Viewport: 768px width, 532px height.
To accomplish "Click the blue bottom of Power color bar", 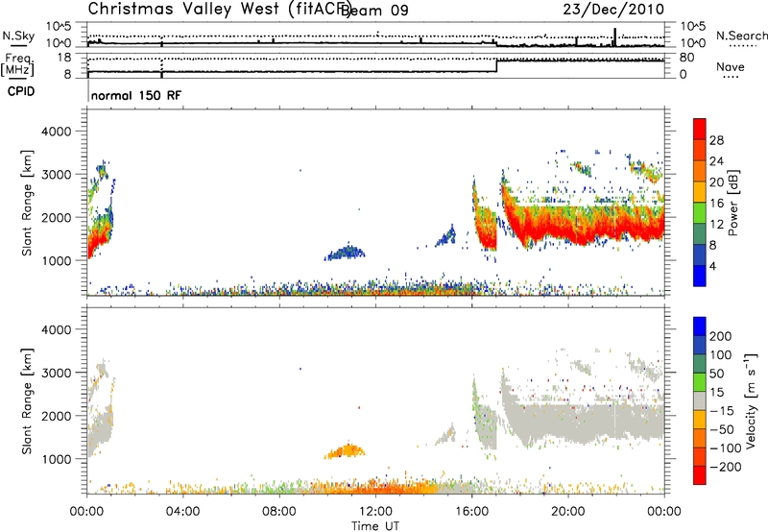I will pyautogui.click(x=700, y=276).
